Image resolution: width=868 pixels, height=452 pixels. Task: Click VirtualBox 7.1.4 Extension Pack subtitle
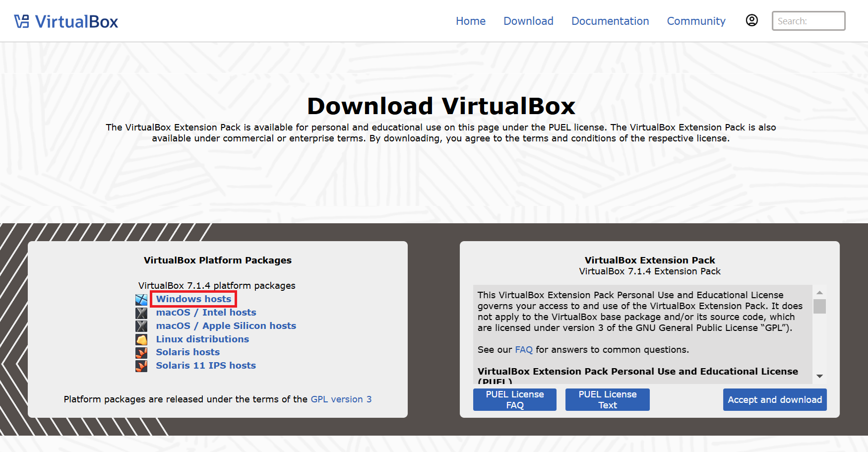[x=650, y=271]
